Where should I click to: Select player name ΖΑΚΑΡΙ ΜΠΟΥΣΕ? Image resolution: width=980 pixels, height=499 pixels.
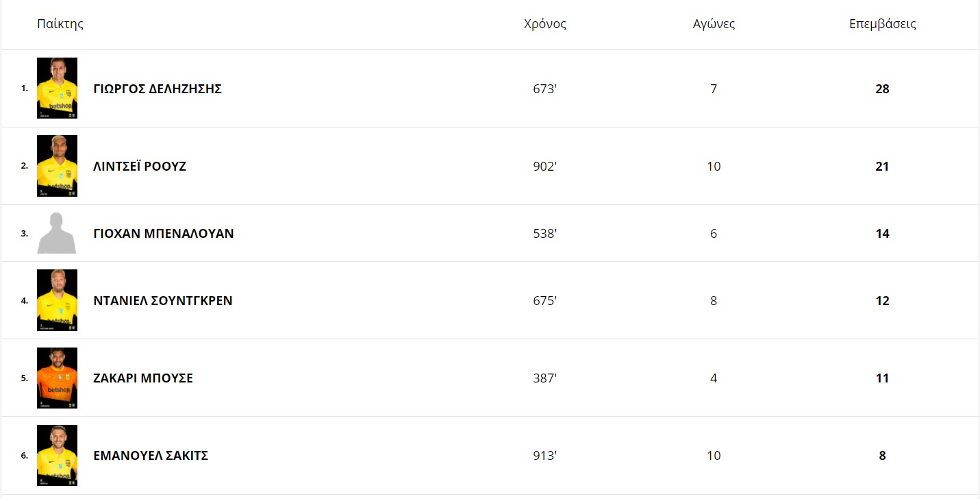(143, 378)
